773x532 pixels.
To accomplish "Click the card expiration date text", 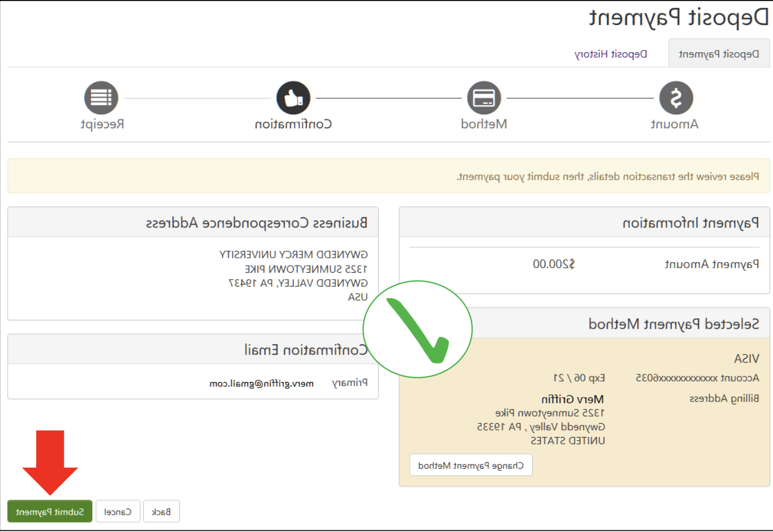I will click(x=579, y=378).
